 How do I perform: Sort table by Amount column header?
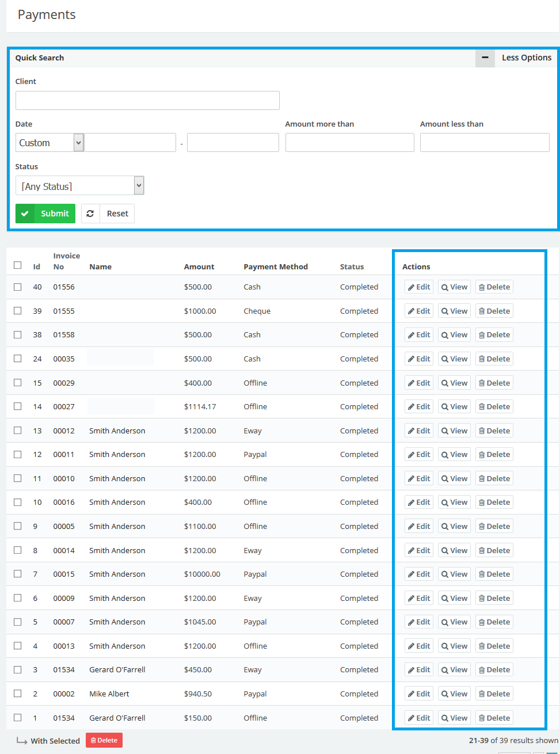click(x=199, y=267)
